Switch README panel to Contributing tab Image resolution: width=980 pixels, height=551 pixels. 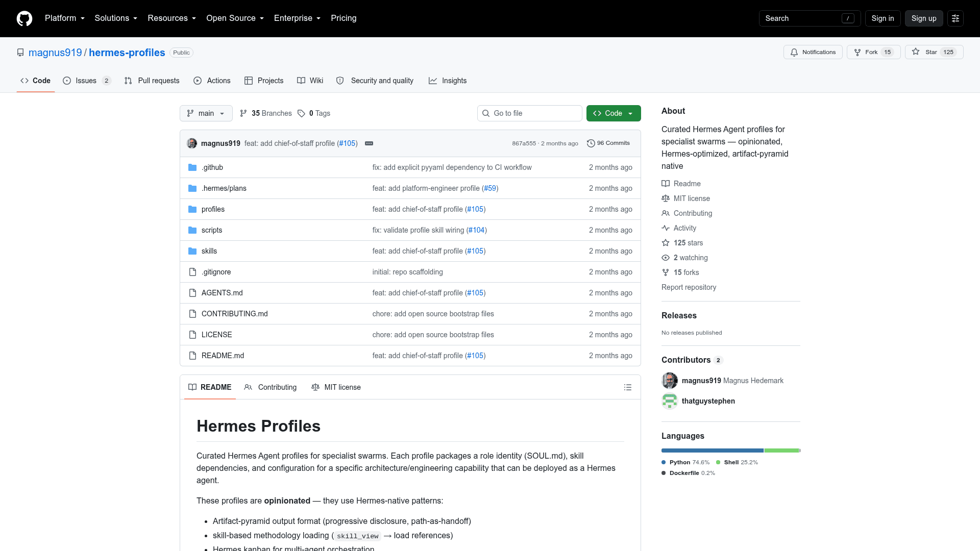click(x=271, y=387)
